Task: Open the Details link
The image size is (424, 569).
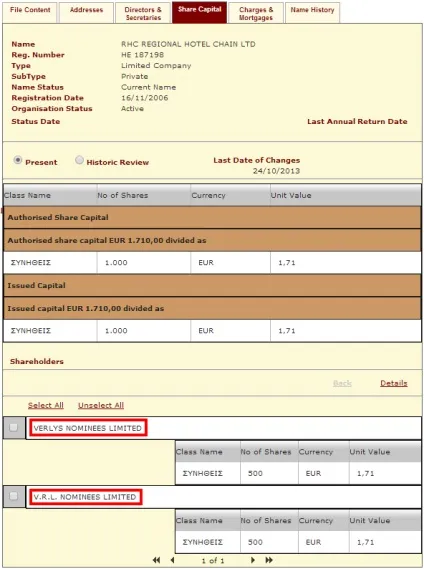Action: tap(394, 383)
